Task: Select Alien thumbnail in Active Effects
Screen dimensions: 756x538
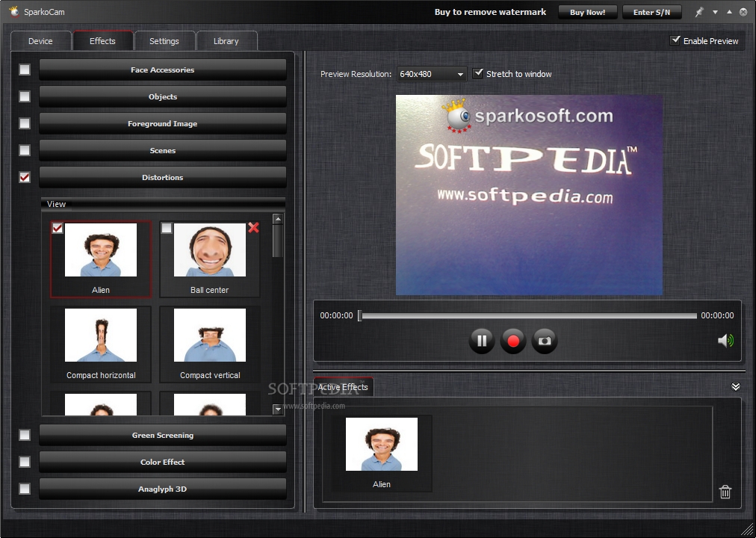Action: [382, 454]
